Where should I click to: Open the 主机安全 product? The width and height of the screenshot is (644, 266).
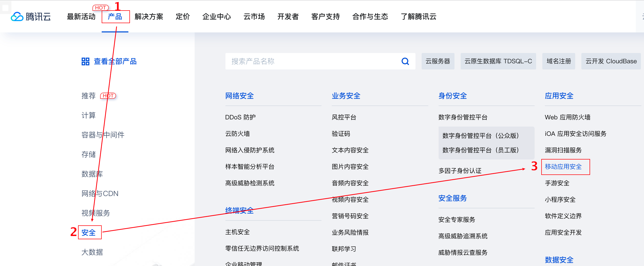[238, 232]
